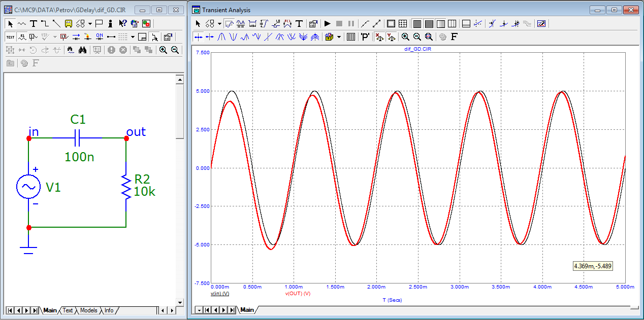Click the v(OUT) (V) red trace label
The width and height of the screenshot is (644, 320).
pyautogui.click(x=298, y=294)
